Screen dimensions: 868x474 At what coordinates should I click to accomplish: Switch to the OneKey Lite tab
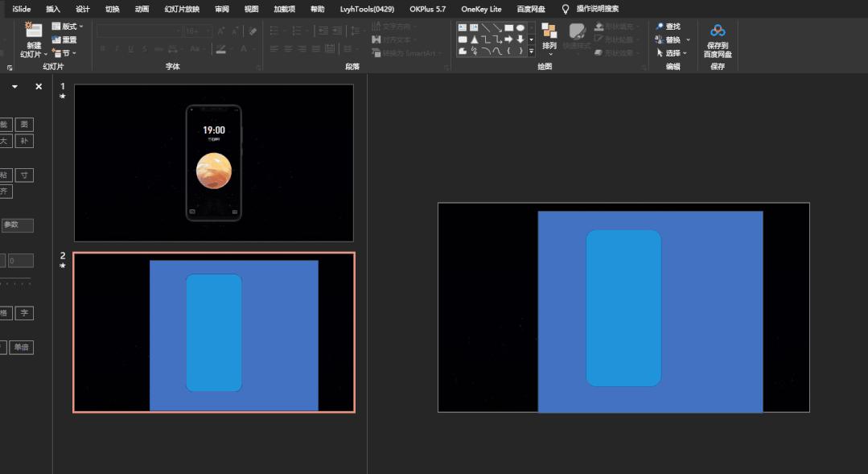tap(481, 9)
